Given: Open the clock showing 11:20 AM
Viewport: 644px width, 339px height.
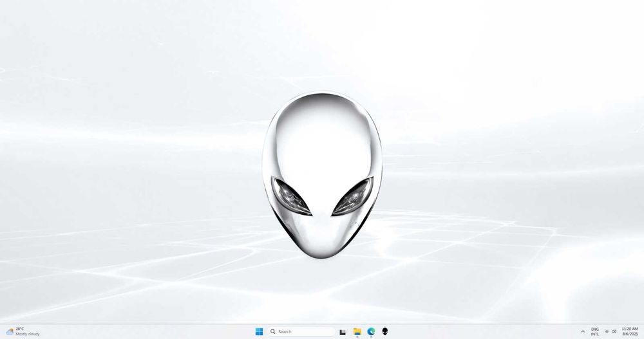Looking at the screenshot, I should 630,332.
